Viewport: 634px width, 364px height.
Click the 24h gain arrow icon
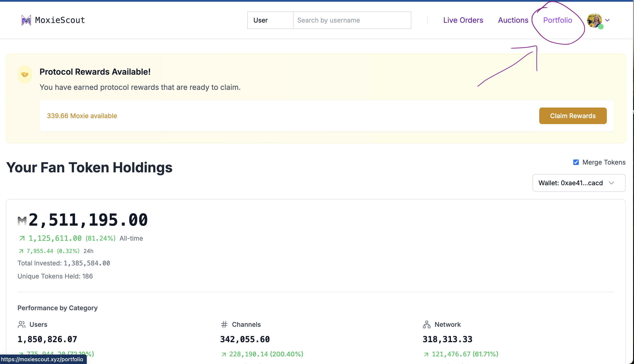coord(21,251)
